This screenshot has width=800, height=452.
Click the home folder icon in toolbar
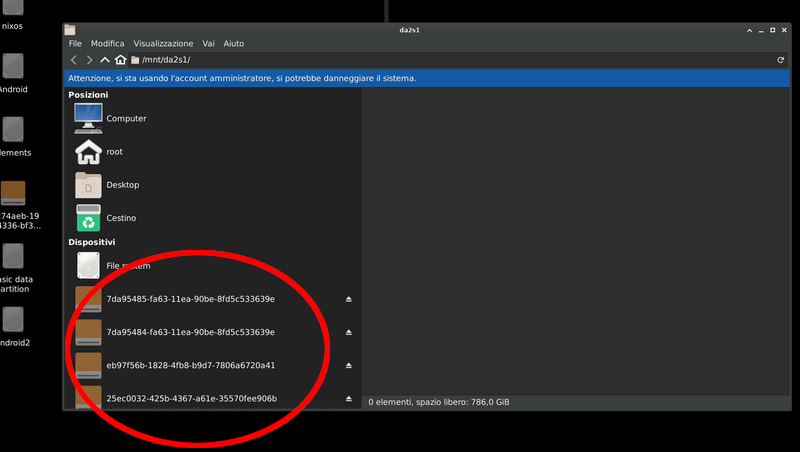pyautogui.click(x=121, y=60)
